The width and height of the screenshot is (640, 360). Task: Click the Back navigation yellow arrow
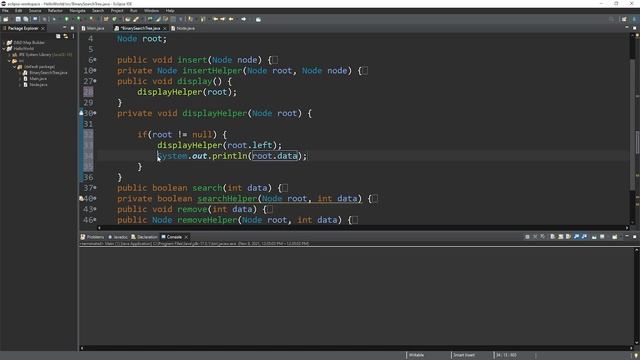coord(231,19)
